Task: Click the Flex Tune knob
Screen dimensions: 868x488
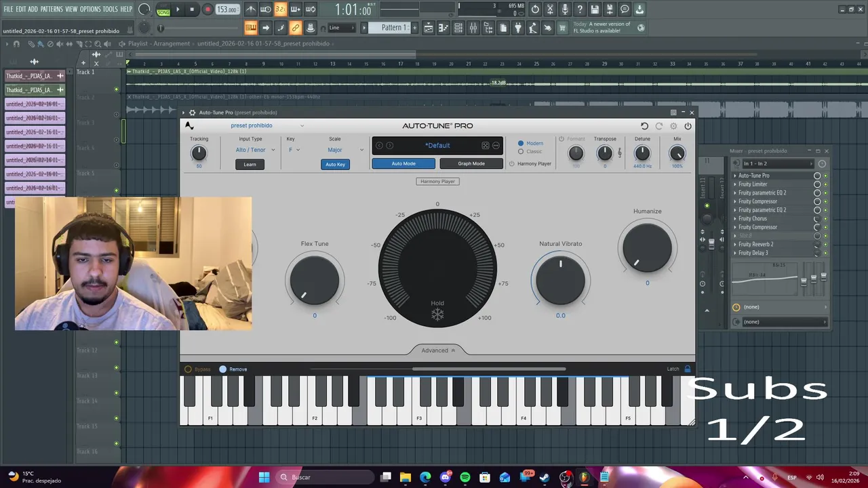Action: tap(315, 280)
